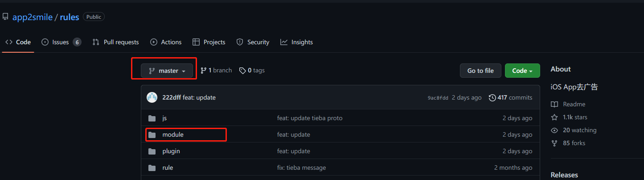
Task: Click the tags label icon
Action: point(242,71)
